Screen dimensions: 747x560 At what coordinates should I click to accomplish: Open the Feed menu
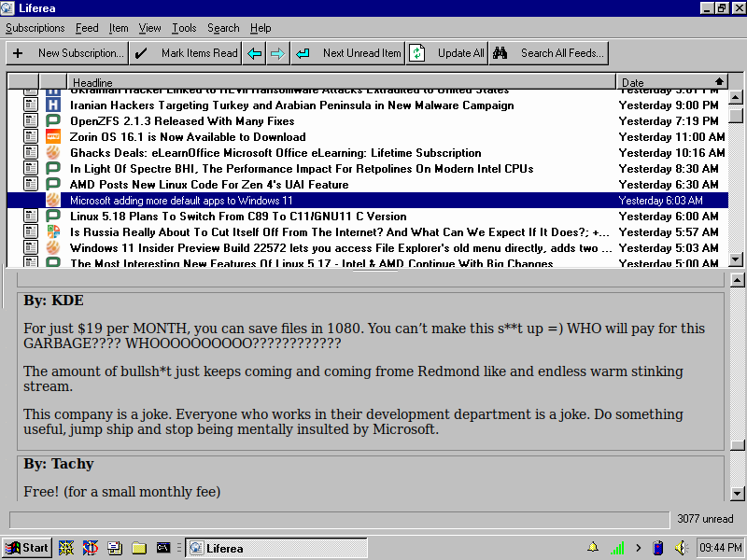(87, 28)
